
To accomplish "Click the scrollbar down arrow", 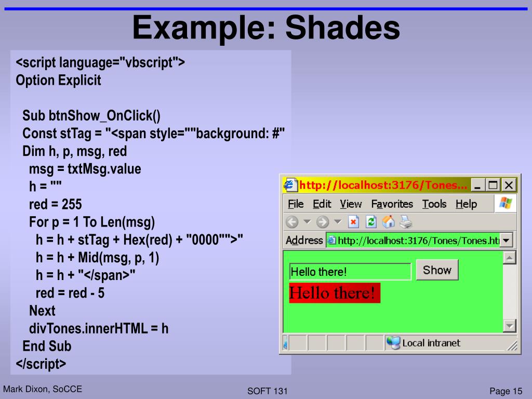I will click(x=509, y=326).
